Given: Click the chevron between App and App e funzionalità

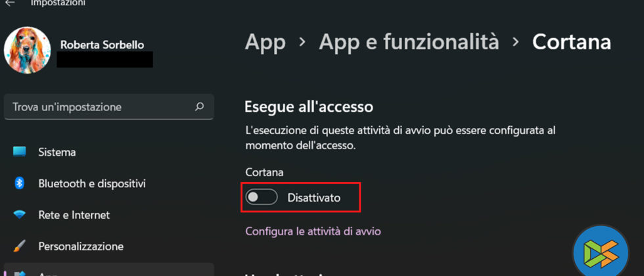Looking at the screenshot, I should (x=302, y=42).
